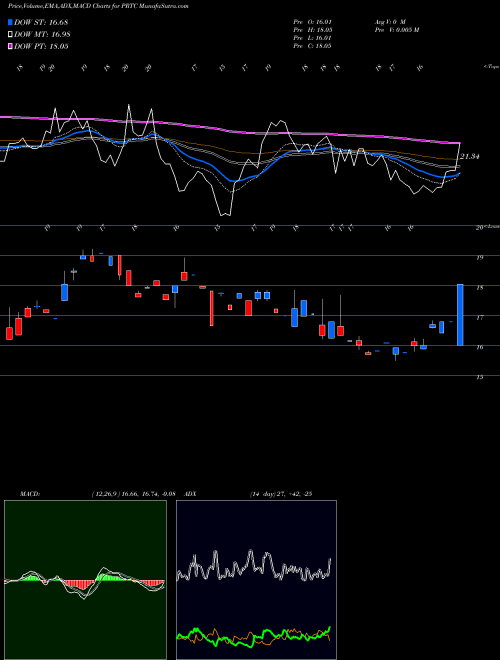Click the tall blue candlestick at the right end
Image resolution: width=500 pixels, height=660 pixels.
[x=460, y=315]
